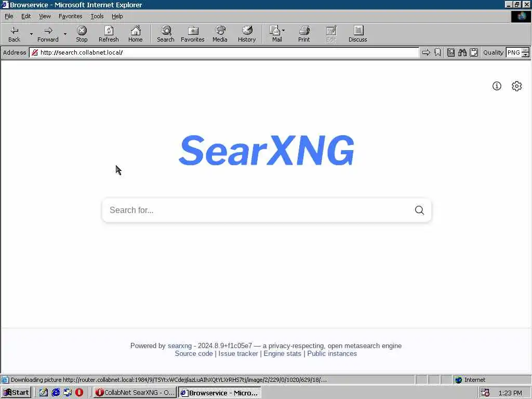Screen dimensions: 532x399
Task: Go back with the Back toolbar button
Action: tap(14, 34)
